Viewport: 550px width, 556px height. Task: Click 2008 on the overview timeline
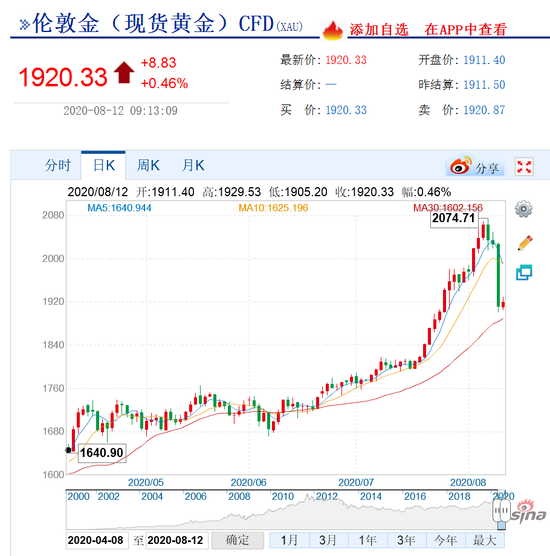[239, 496]
